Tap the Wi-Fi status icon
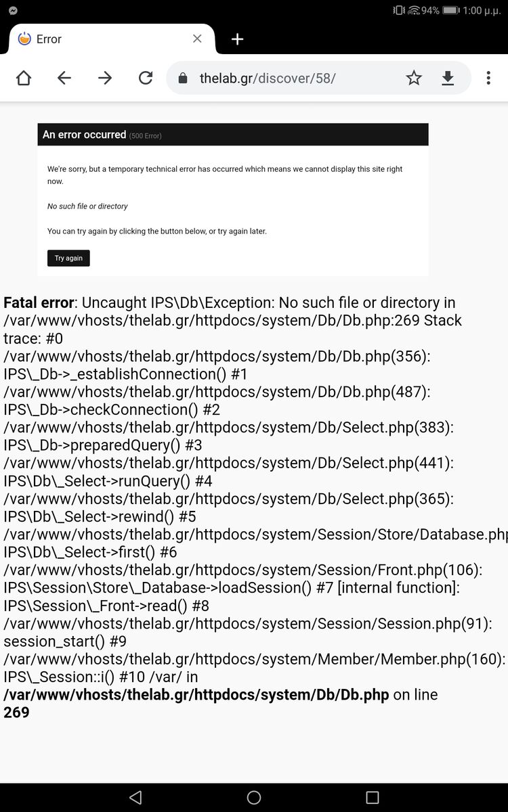The image size is (508, 812). pyautogui.click(x=413, y=10)
